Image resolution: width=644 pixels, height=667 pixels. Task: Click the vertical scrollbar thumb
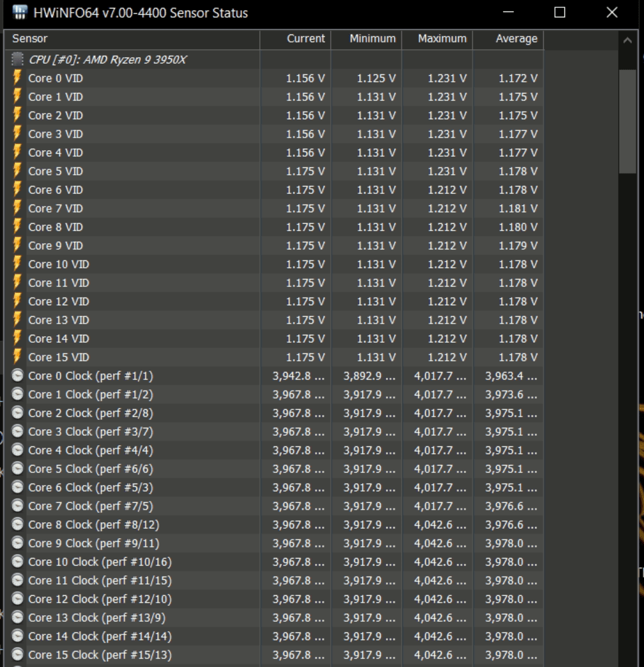627,122
